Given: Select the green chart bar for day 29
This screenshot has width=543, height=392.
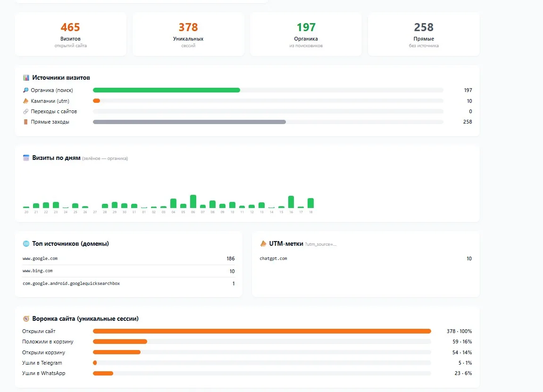Looking at the screenshot, I should (x=115, y=205).
